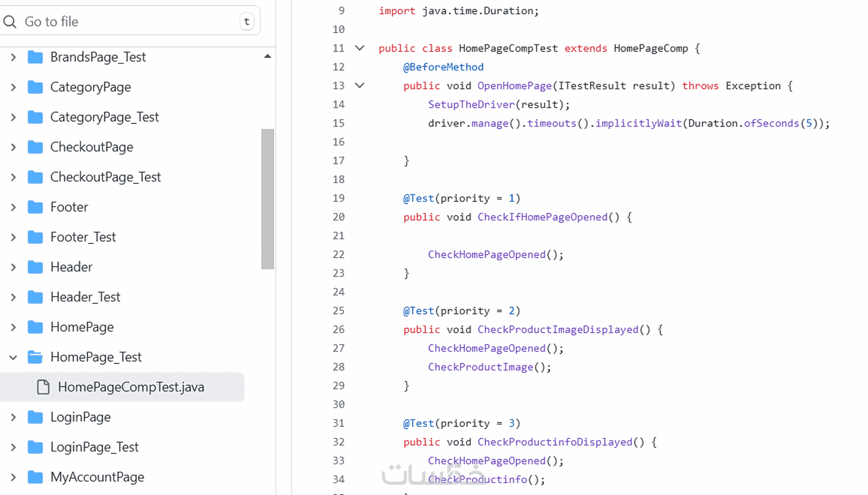Click line number 19 in the gutter
The height and width of the screenshot is (495, 868).
339,198
